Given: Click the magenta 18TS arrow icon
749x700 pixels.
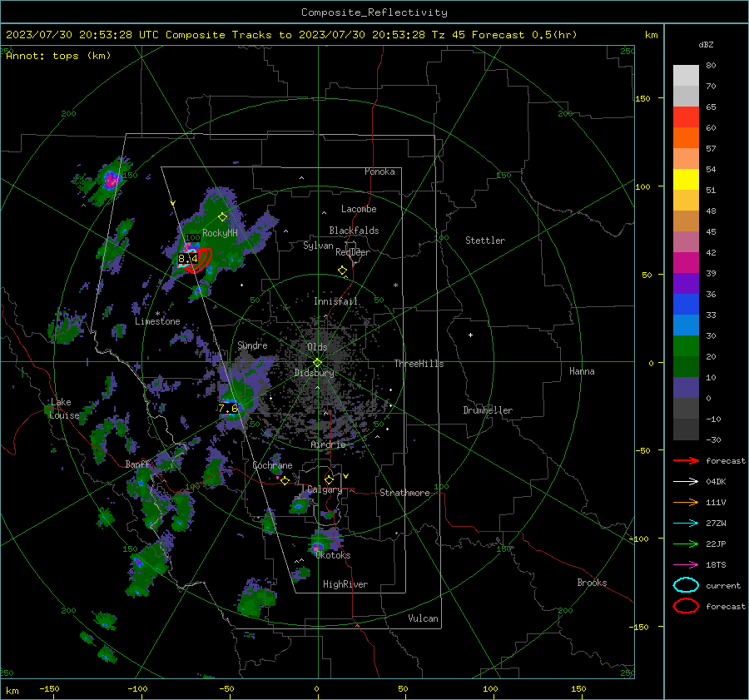Looking at the screenshot, I should click(686, 565).
